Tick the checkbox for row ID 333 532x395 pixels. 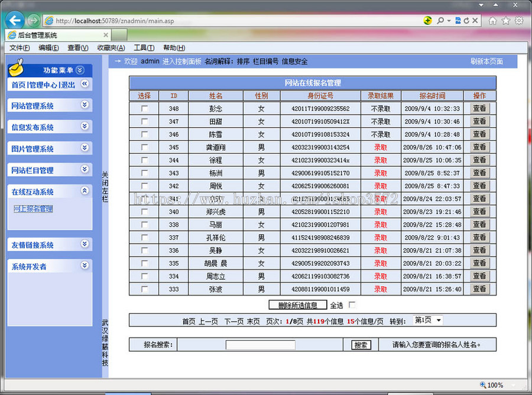pyautogui.click(x=145, y=289)
